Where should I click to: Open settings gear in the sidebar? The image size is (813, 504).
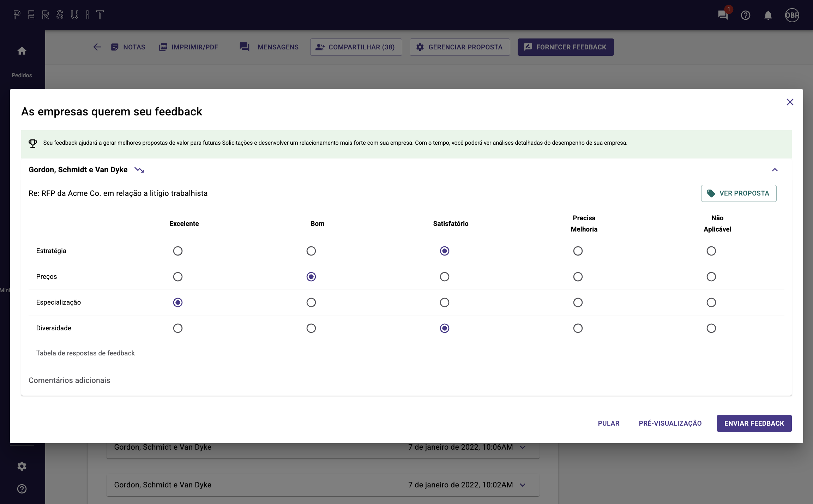coord(22,466)
